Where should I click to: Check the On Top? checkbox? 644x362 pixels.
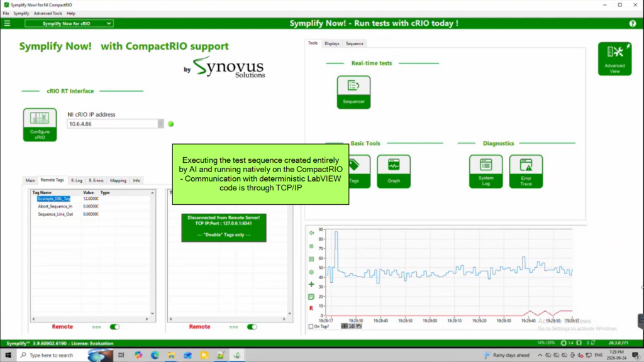pyautogui.click(x=311, y=326)
